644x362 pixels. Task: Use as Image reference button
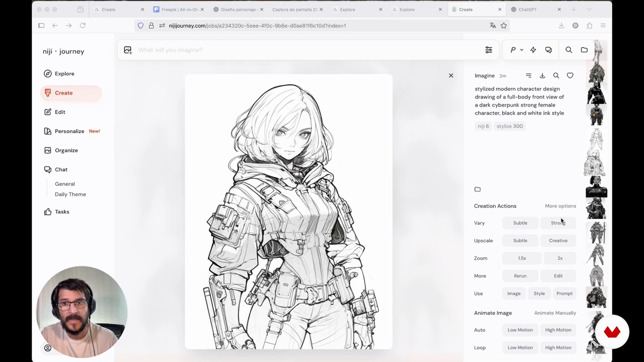[514, 293]
